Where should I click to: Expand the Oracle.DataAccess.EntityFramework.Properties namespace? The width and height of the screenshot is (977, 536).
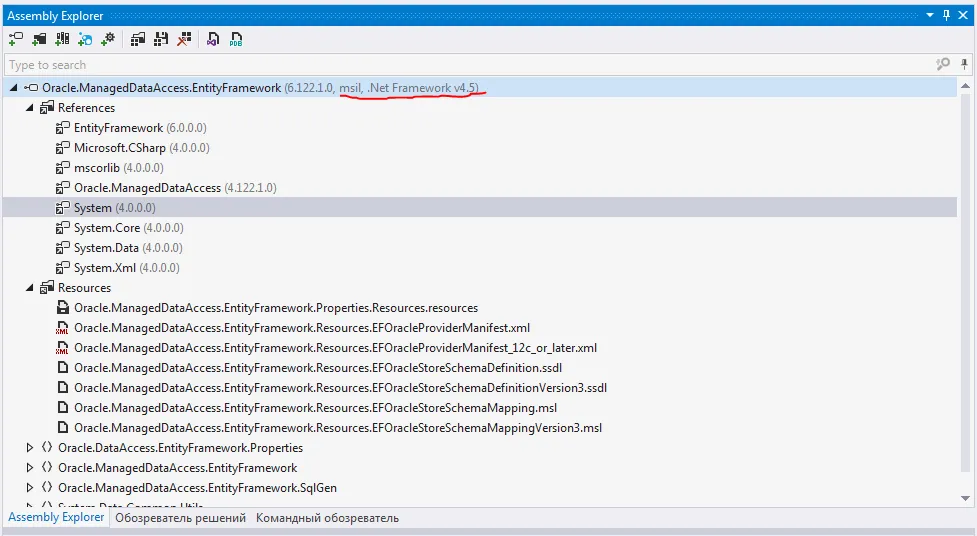point(29,447)
